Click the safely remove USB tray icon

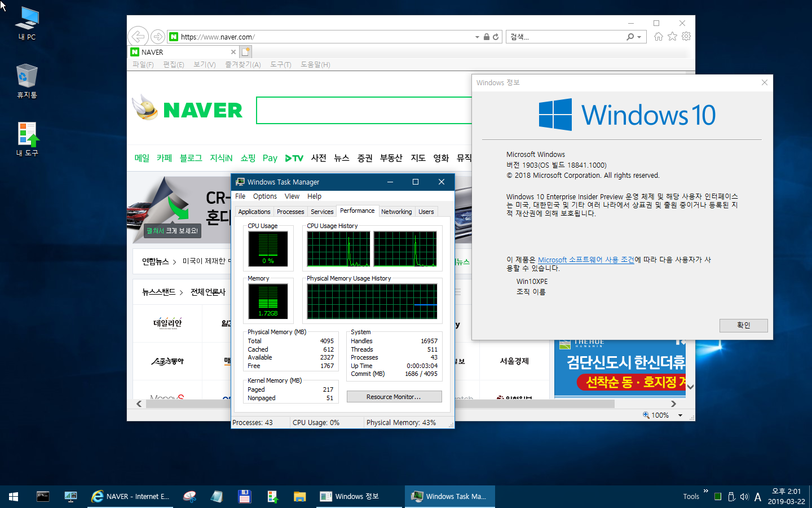[x=731, y=497]
